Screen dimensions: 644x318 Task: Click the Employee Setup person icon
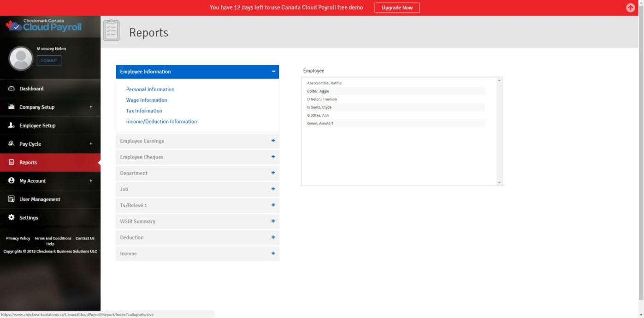point(12,125)
